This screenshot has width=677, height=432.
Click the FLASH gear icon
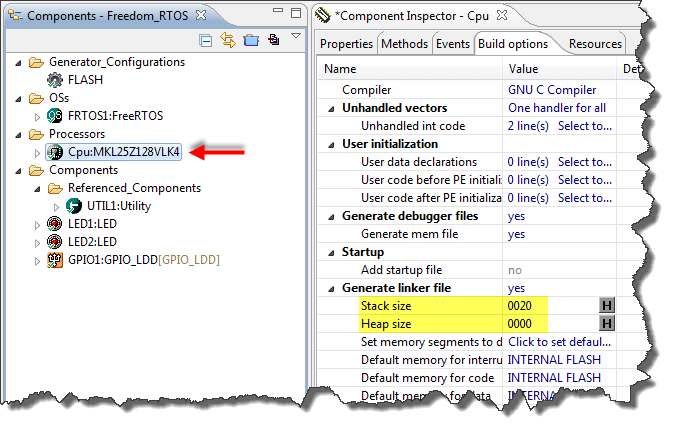click(x=55, y=80)
